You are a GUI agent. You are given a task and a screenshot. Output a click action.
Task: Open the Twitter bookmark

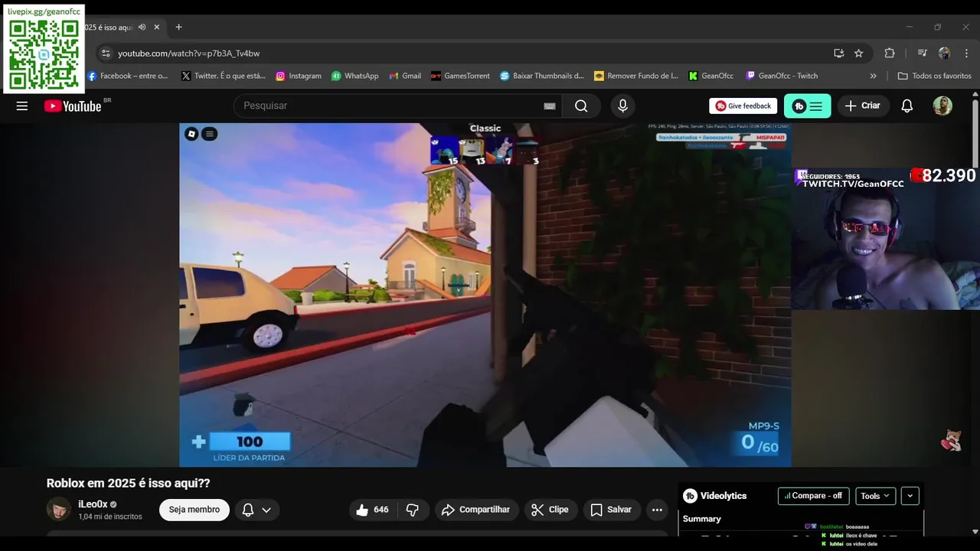pyautogui.click(x=224, y=76)
